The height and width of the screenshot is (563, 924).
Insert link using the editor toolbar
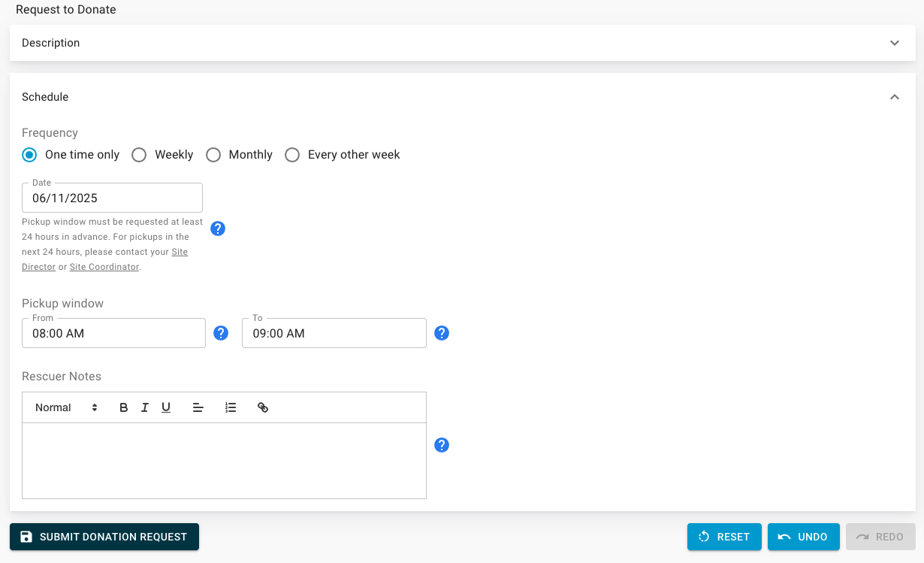coord(263,407)
